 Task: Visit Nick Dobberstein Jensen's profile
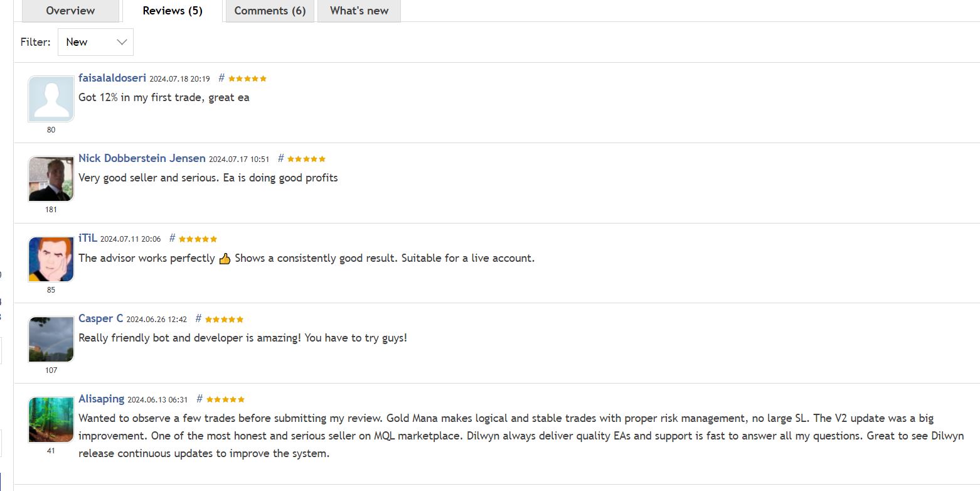[x=142, y=158]
